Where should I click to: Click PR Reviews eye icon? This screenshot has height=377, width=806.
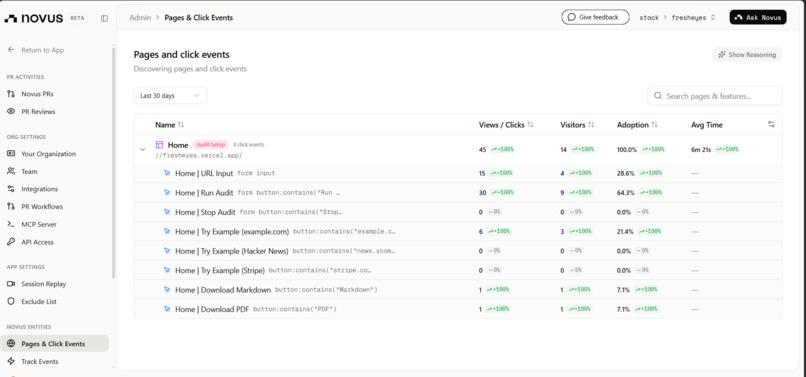(x=11, y=112)
